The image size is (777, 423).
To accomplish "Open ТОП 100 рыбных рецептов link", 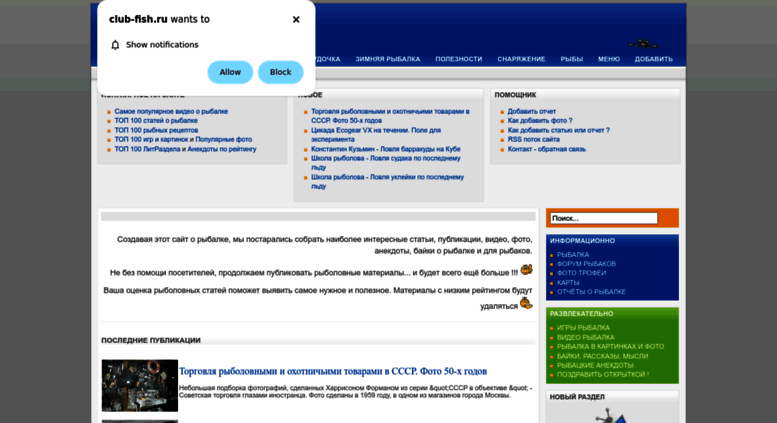I will click(x=156, y=130).
